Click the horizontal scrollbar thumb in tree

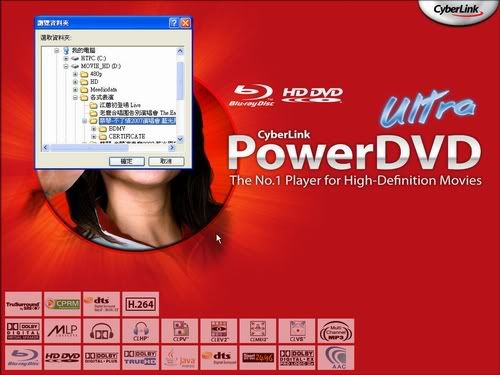[x=89, y=148]
